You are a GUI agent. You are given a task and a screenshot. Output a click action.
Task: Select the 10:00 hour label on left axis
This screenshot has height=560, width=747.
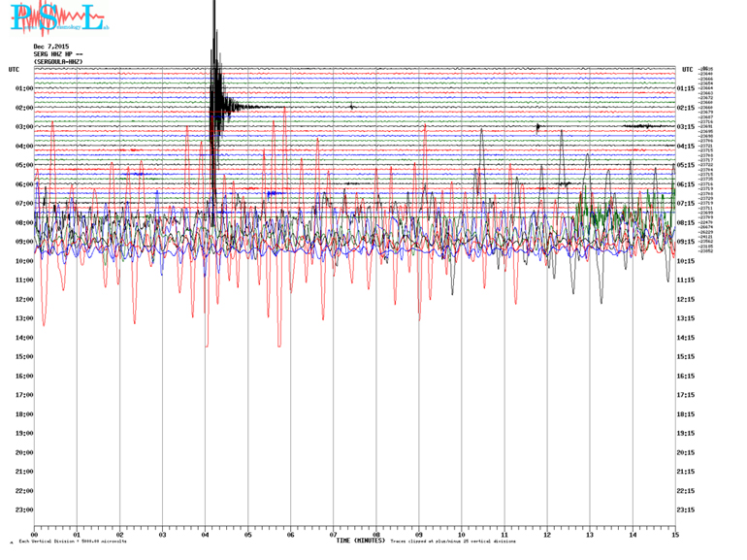(24, 261)
